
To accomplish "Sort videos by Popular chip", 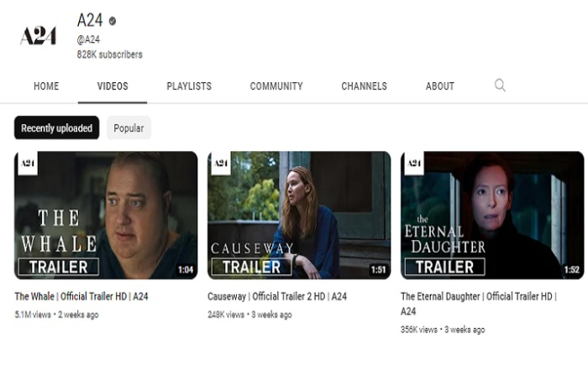I will coord(129,128).
